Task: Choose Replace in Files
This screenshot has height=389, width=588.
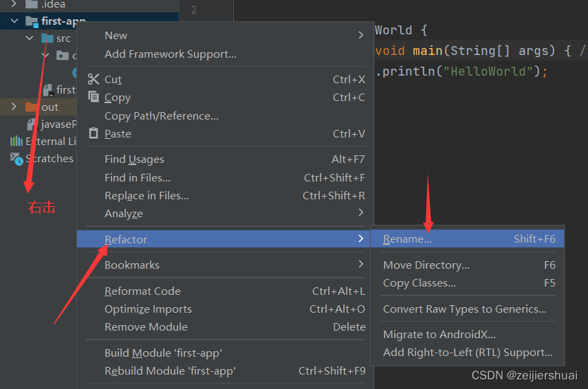Action: [x=225, y=196]
